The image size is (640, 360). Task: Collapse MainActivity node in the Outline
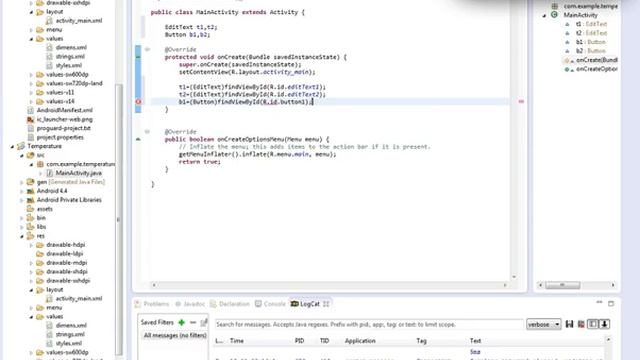pos(544,15)
